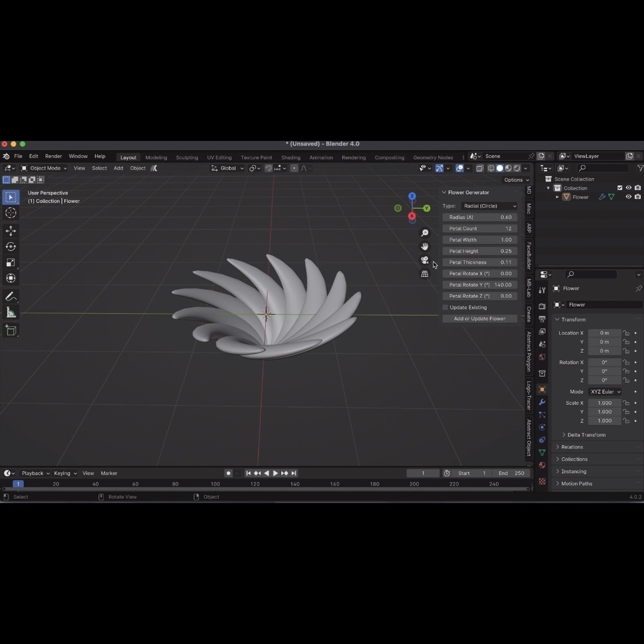Click Add or Update Flower

click(480, 318)
